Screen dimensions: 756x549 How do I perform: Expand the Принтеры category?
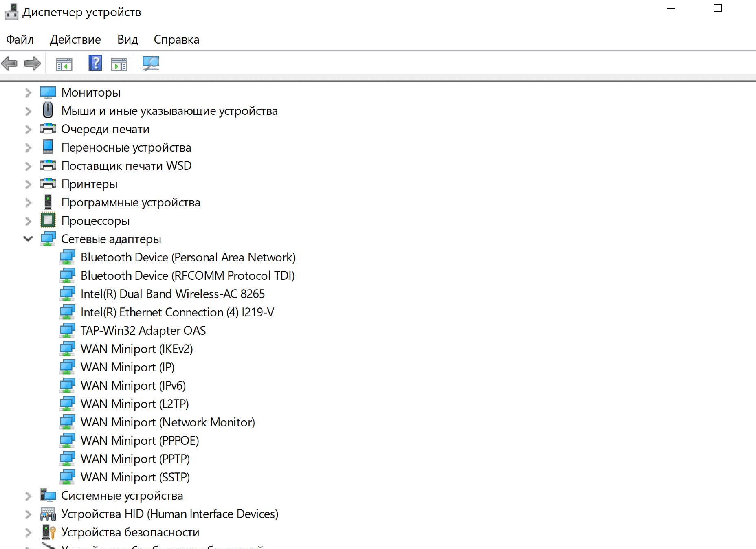(x=28, y=184)
